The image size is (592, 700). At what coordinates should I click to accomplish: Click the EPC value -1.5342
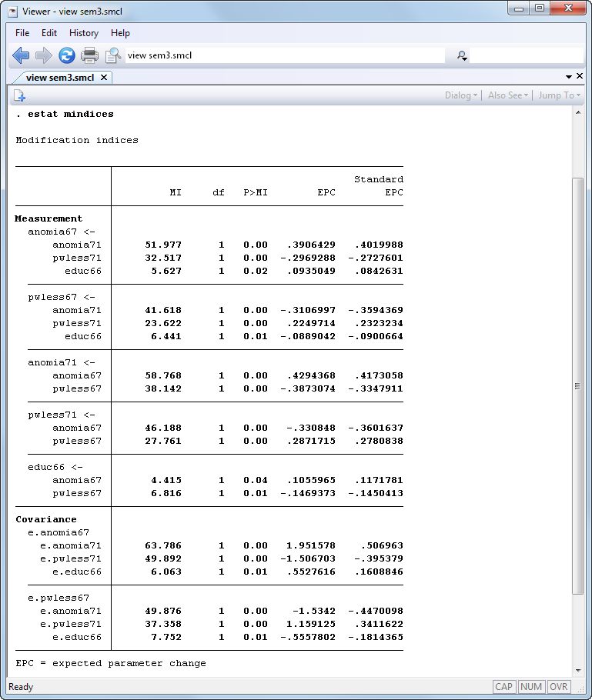[x=313, y=611]
